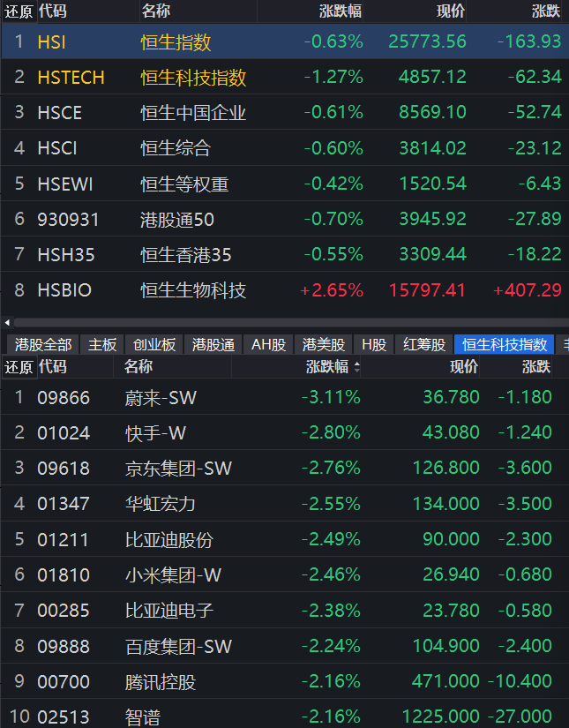Image resolution: width=569 pixels, height=728 pixels.
Task: Click 智谱 price 1225.000
Action: click(x=440, y=717)
